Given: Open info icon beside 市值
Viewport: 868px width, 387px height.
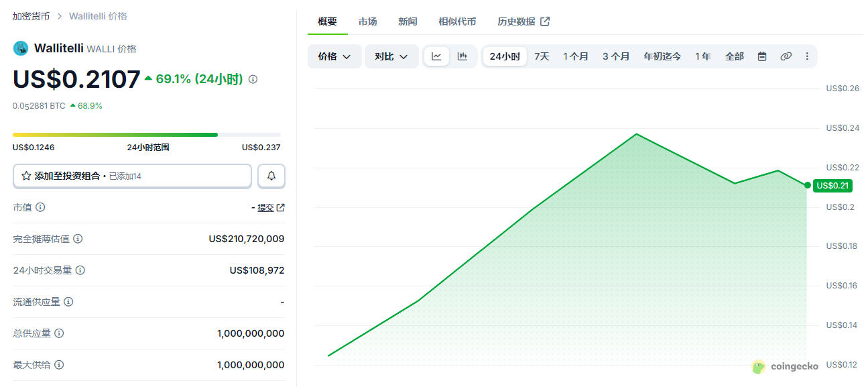Looking at the screenshot, I should point(40,207).
